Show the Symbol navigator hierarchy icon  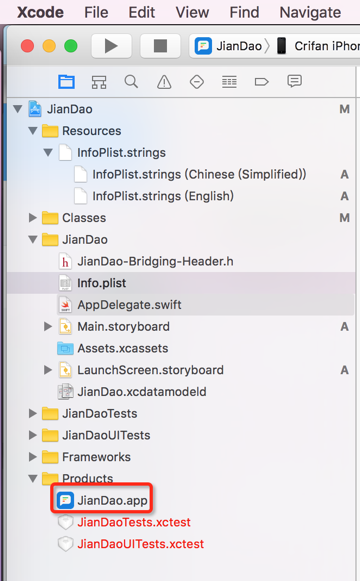(x=99, y=82)
